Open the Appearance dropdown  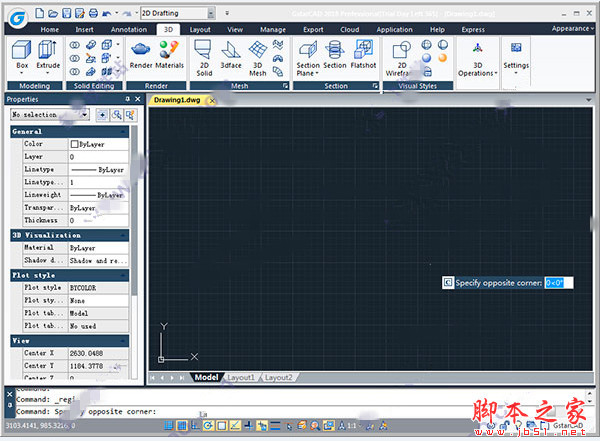pos(572,29)
